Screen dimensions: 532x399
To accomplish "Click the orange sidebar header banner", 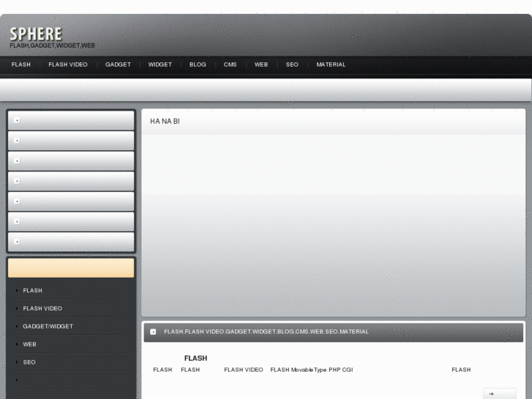I will (x=71, y=268).
